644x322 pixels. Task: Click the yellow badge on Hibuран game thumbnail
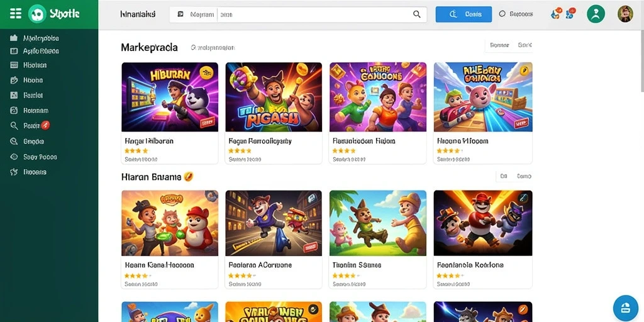pos(206,73)
